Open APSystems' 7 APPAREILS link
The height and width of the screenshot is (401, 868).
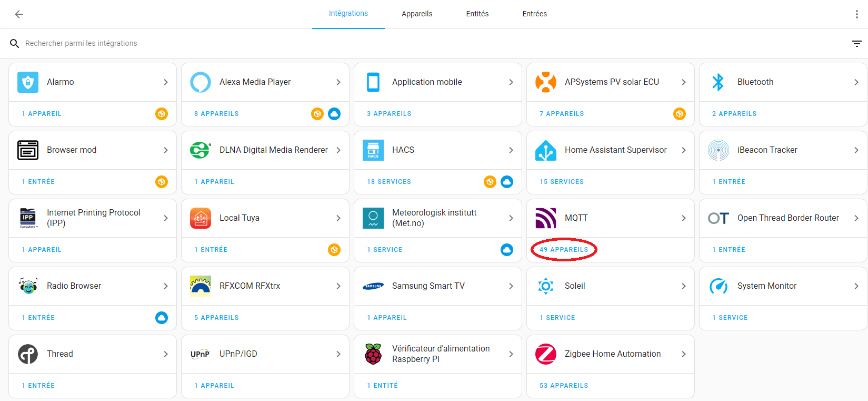(x=562, y=114)
